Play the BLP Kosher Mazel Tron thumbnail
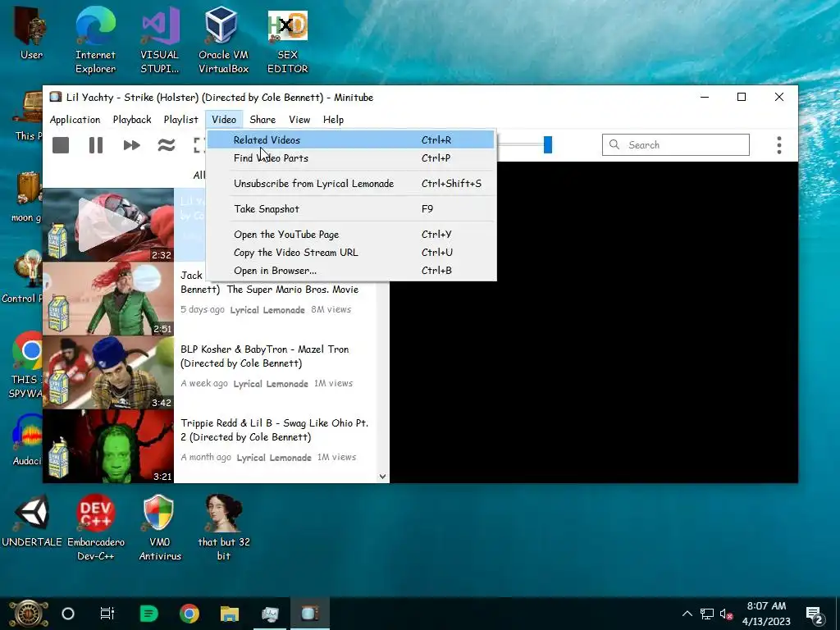840x630 pixels. pyautogui.click(x=108, y=372)
